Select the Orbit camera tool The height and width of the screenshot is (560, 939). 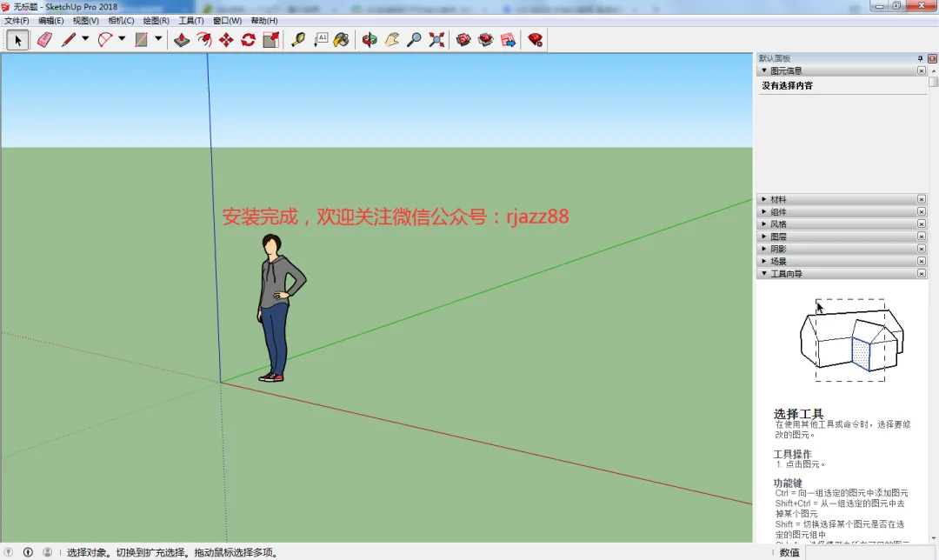[370, 40]
